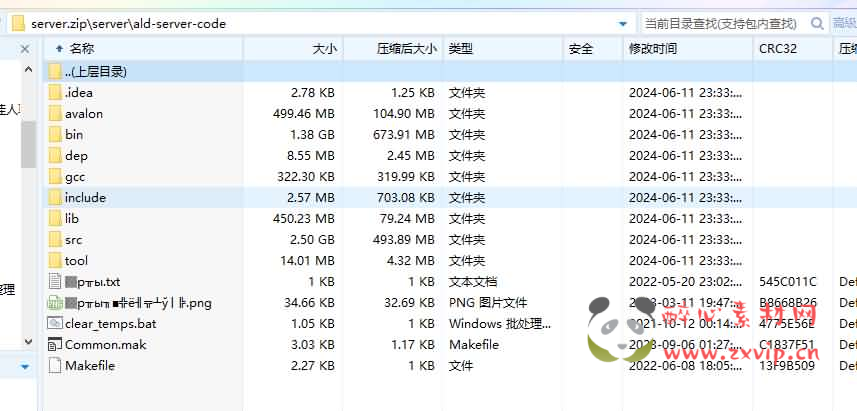Screen dimensions: 857x411
Task: Select the .png image file icon
Action: [55, 303]
